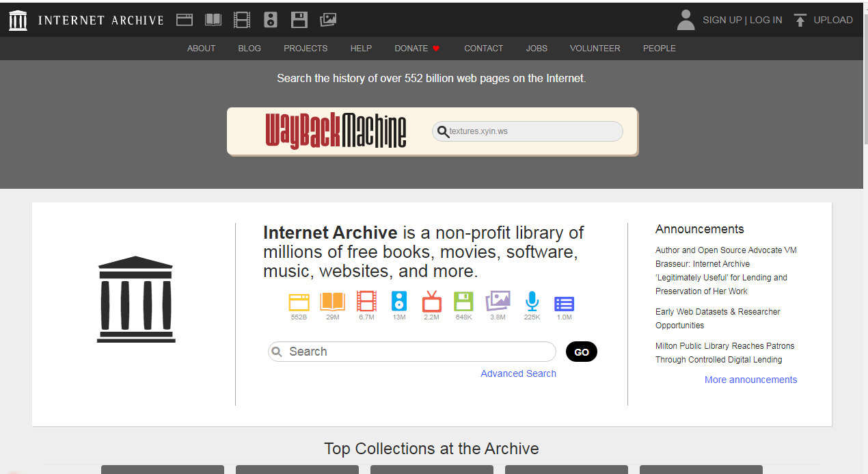Click the Announcements heading
The height and width of the screenshot is (474, 868).
[x=699, y=229]
